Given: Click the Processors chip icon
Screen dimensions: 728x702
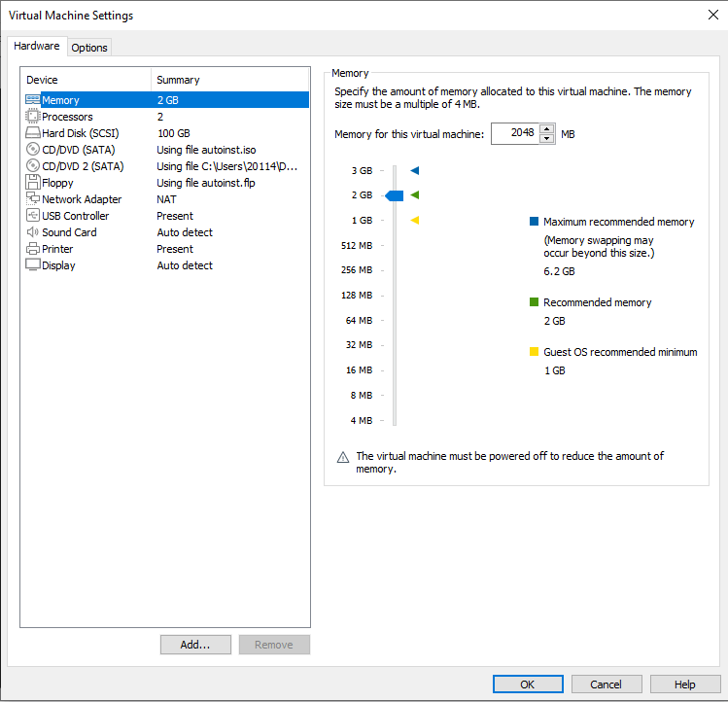Looking at the screenshot, I should click(32, 116).
